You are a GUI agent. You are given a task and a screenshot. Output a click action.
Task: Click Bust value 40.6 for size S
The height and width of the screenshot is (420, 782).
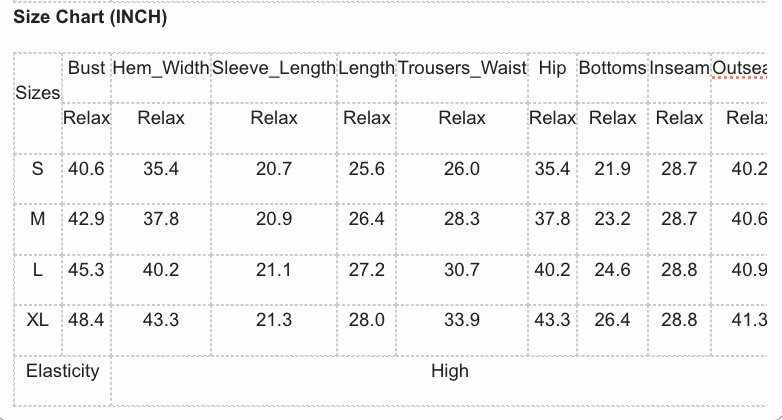pyautogui.click(x=86, y=169)
